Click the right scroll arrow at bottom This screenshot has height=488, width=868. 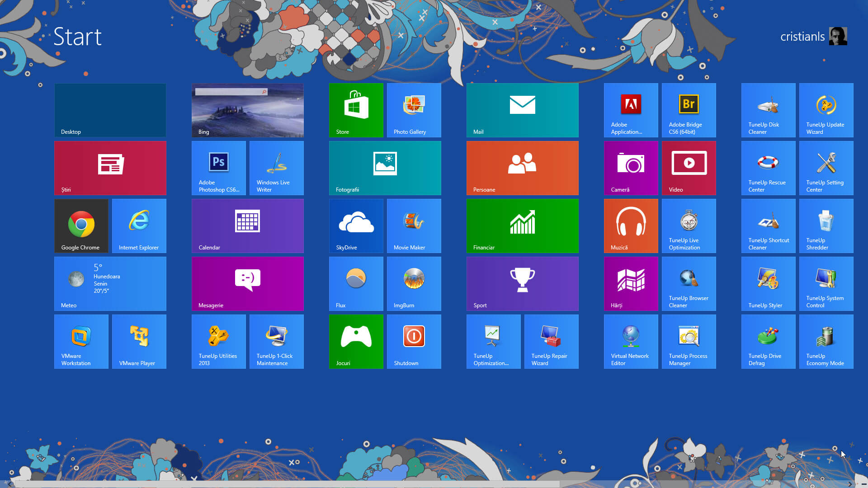click(850, 484)
